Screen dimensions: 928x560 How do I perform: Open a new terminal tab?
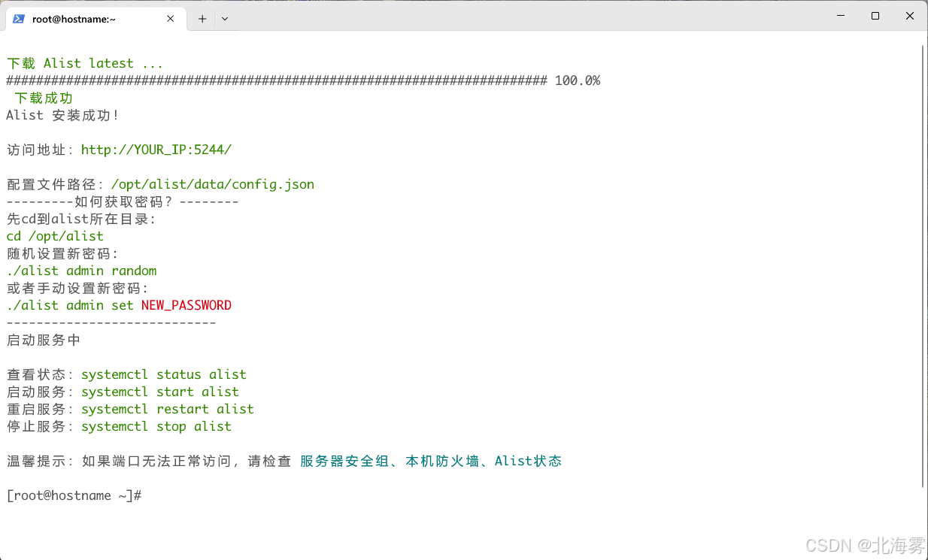click(x=202, y=19)
